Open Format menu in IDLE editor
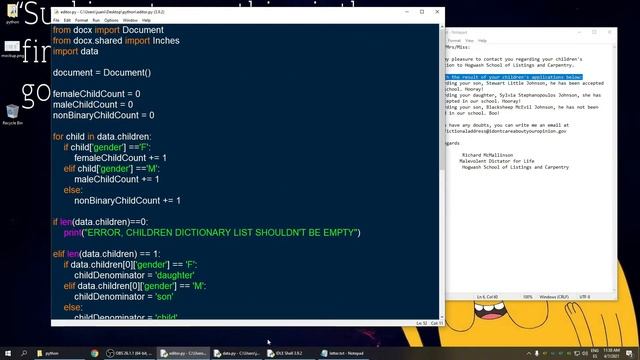 coord(81,20)
